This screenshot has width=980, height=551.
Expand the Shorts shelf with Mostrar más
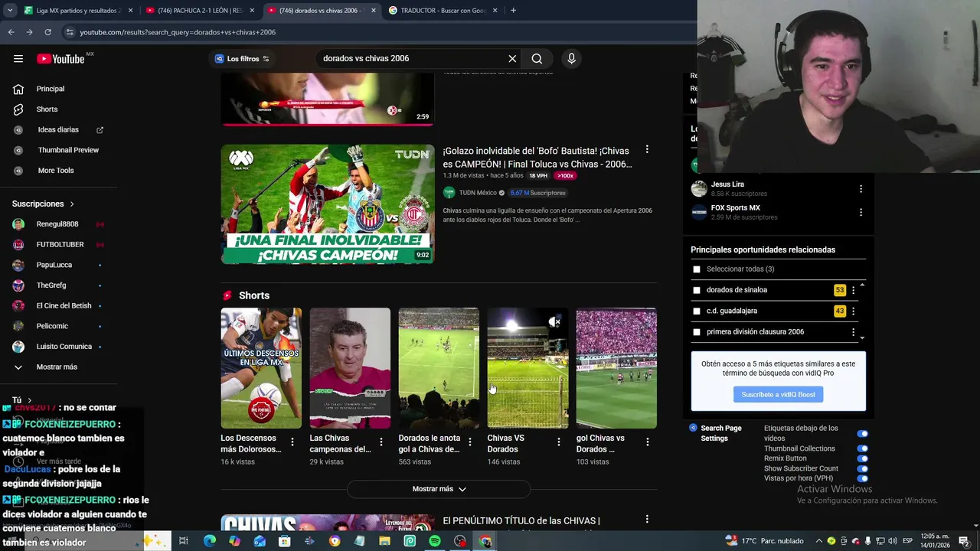(x=439, y=489)
